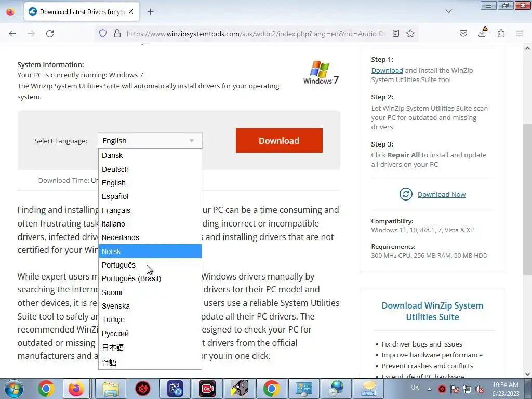The image size is (532, 399).
Task: Click the Windows 7 logo image
Action: [321, 72]
